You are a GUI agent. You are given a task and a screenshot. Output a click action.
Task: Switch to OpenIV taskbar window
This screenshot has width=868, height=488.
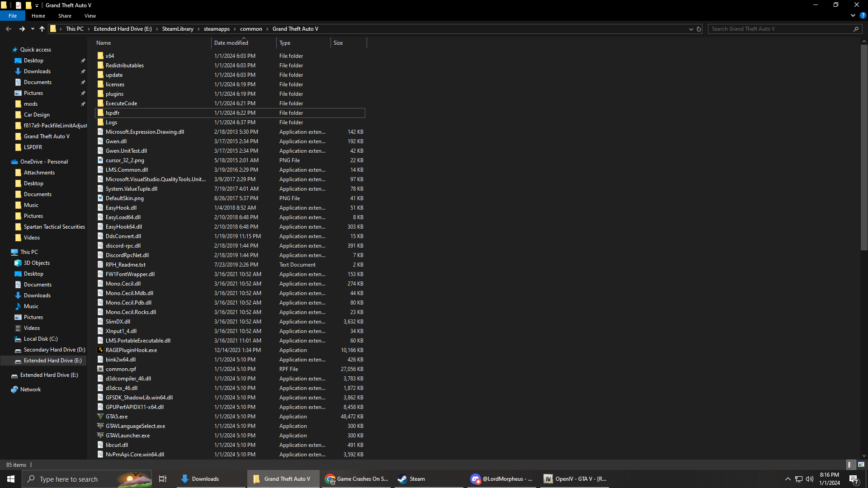[575, 479]
